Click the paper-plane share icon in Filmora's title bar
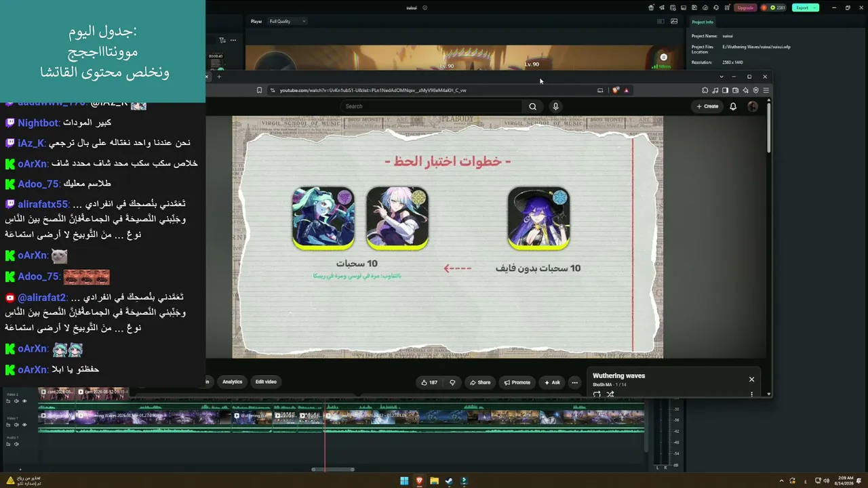 661,7
